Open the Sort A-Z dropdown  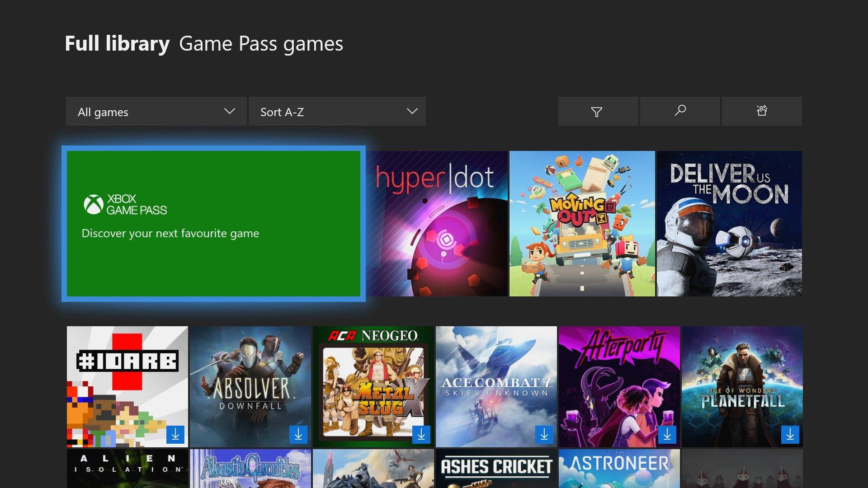[337, 111]
